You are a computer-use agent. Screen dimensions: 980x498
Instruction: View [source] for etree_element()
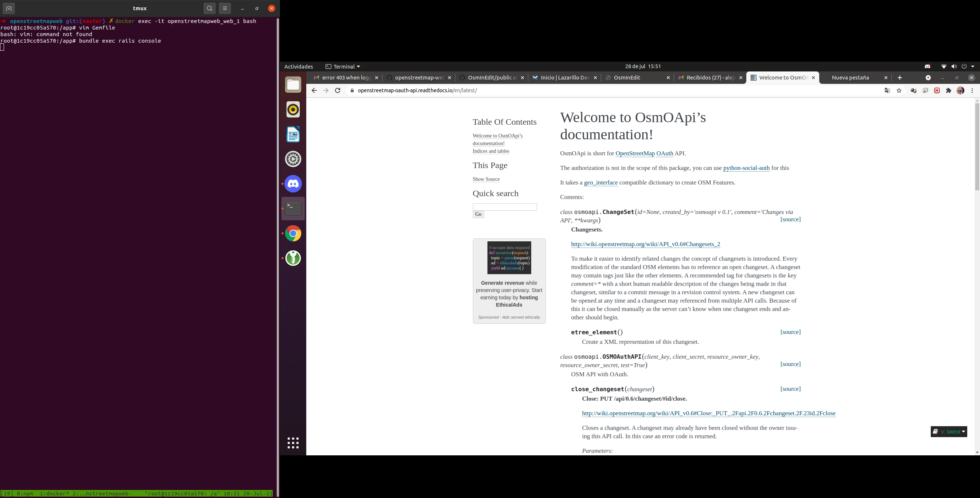[790, 332]
